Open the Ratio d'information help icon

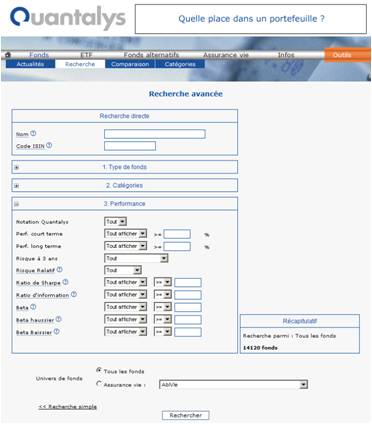[74, 294]
